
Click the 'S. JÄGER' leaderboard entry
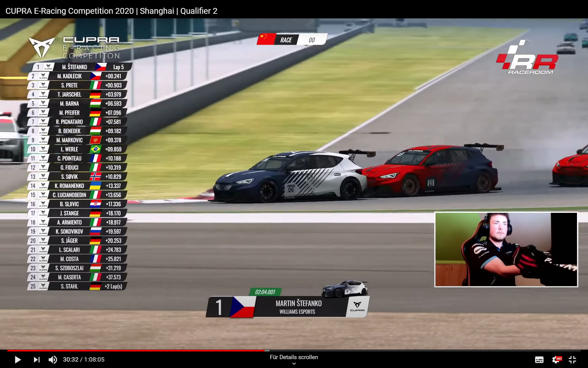77,241
